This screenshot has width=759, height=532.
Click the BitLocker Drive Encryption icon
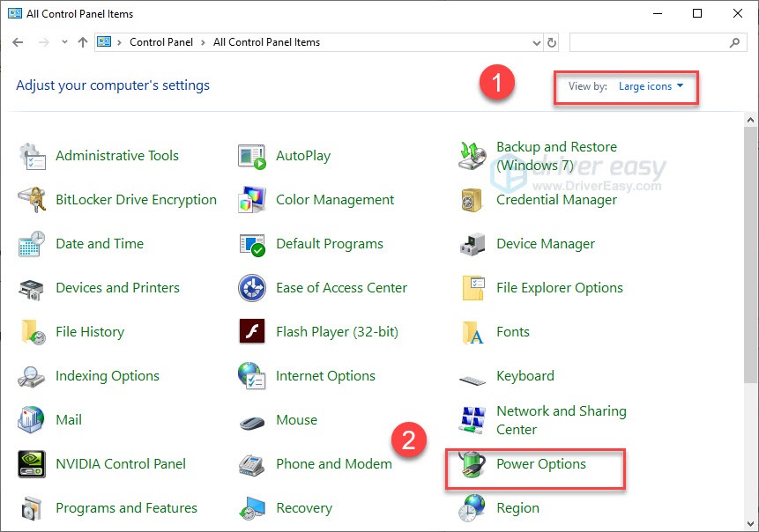coord(32,200)
